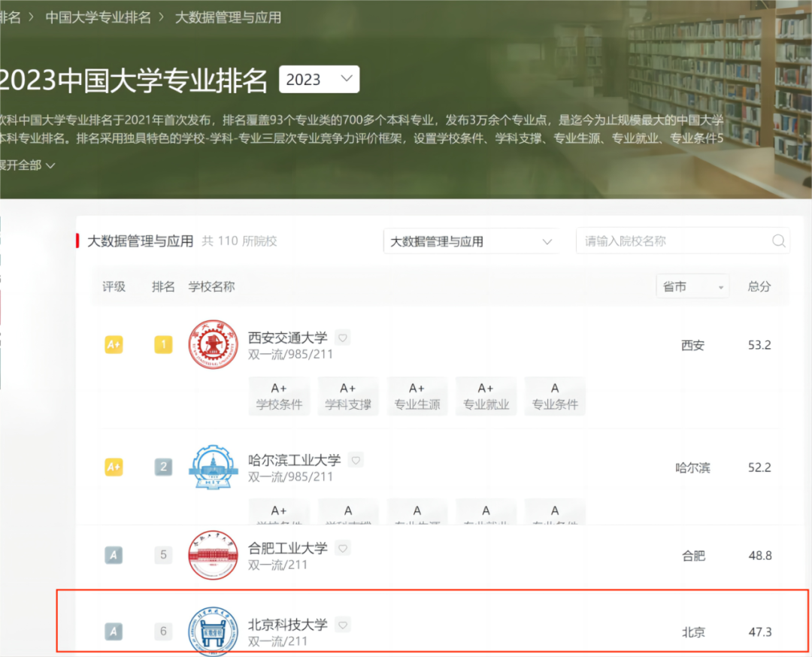
Task: Go to 中国大学专业排名 breadcrumb
Action: tap(98, 17)
